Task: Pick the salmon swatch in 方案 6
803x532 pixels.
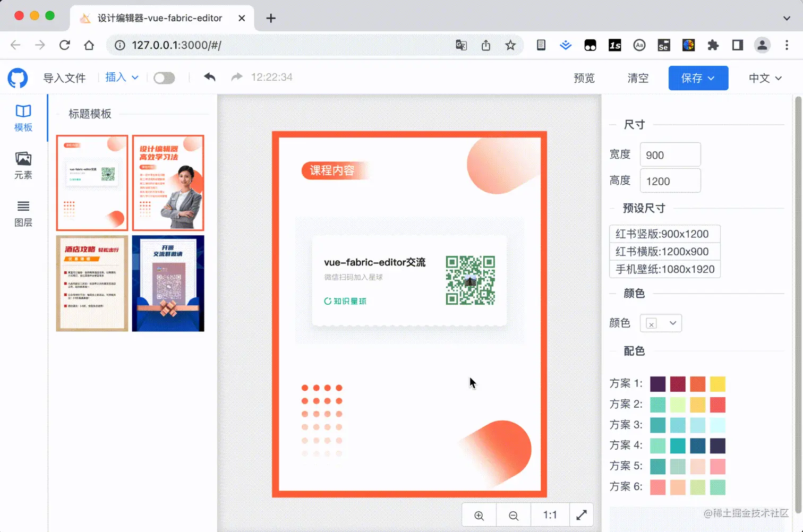Action: [657, 487]
